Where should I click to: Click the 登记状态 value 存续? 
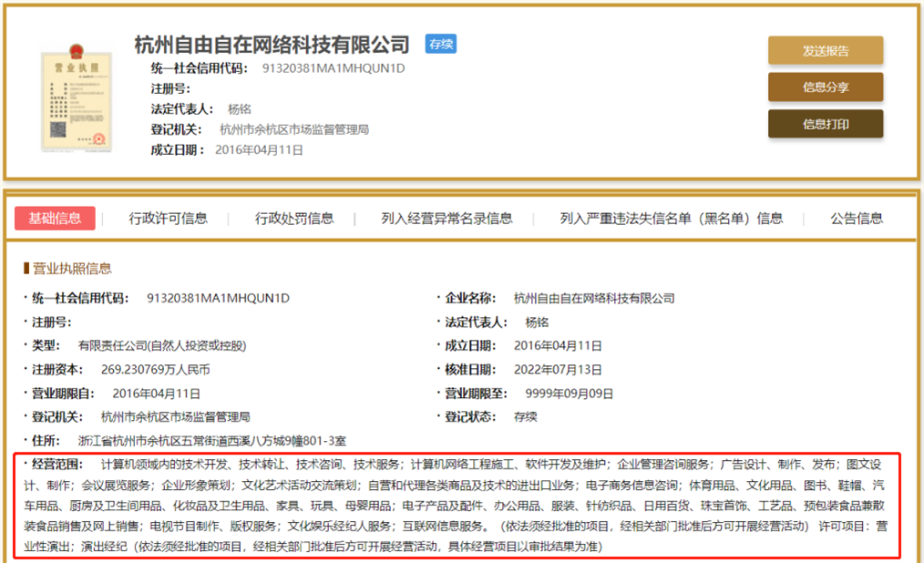coord(525,417)
